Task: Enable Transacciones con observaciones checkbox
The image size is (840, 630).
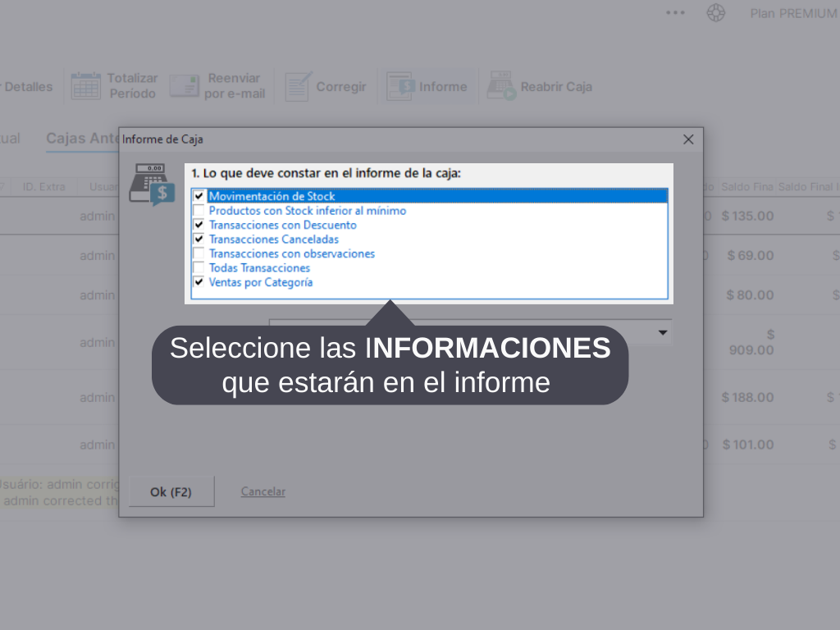Action: pyautogui.click(x=199, y=253)
